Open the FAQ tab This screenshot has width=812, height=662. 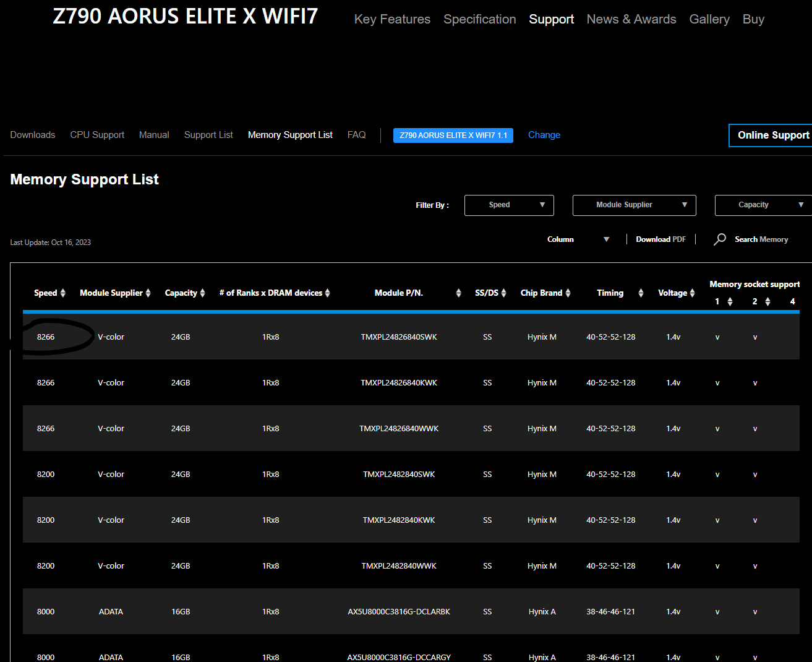[356, 135]
